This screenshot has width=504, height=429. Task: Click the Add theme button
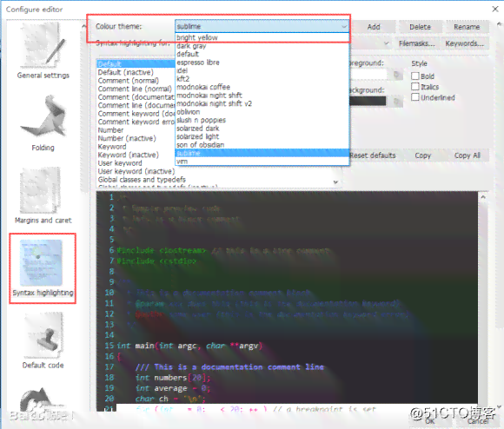click(374, 27)
